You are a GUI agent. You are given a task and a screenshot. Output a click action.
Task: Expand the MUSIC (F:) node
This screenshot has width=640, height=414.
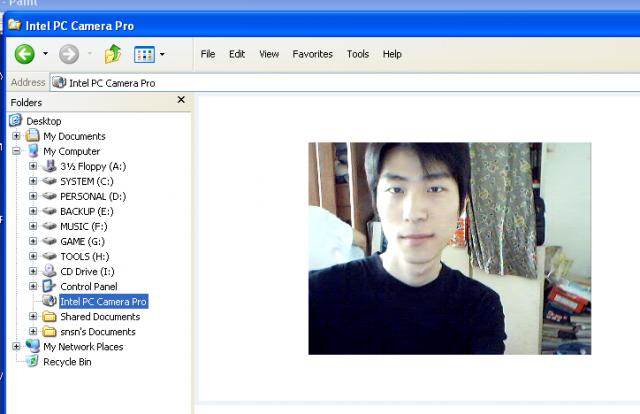pos(33,226)
